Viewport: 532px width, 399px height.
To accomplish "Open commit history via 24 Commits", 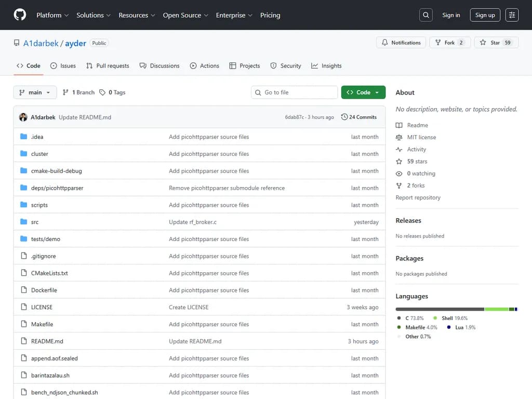I will (359, 117).
